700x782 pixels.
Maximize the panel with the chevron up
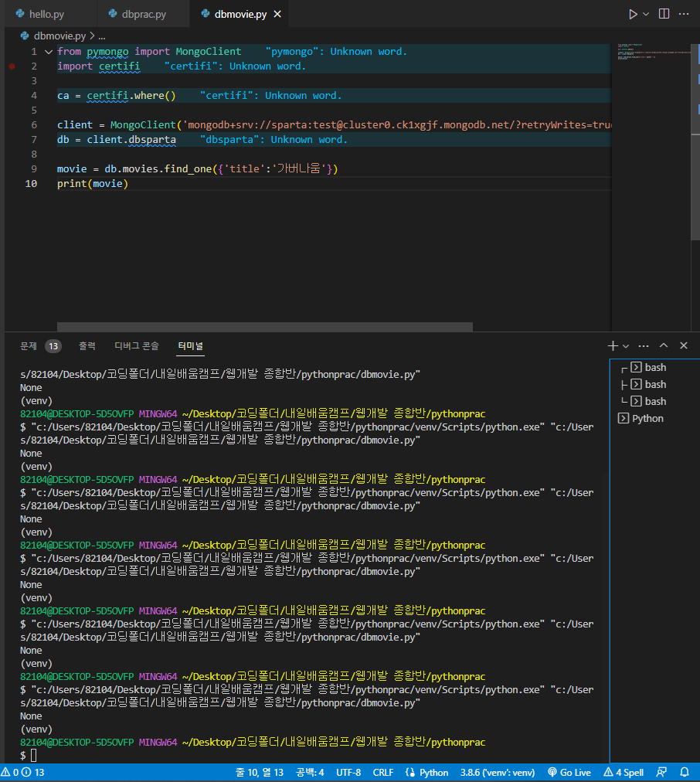(x=664, y=345)
